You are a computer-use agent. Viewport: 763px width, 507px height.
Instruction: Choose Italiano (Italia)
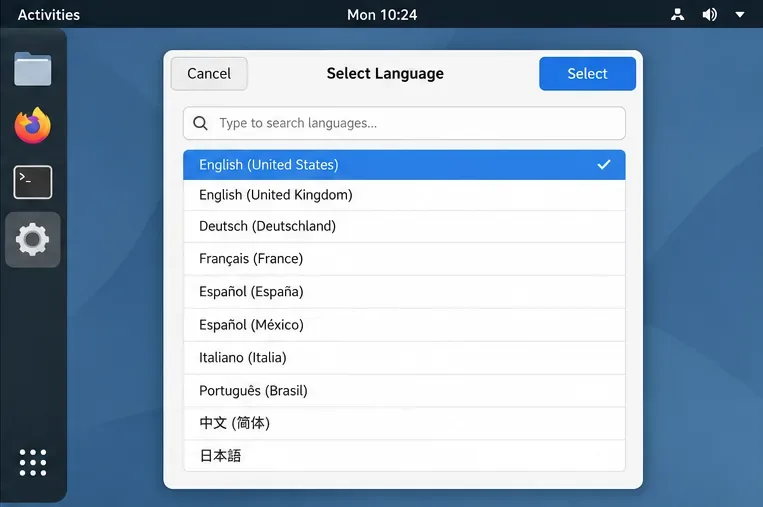tap(404, 358)
